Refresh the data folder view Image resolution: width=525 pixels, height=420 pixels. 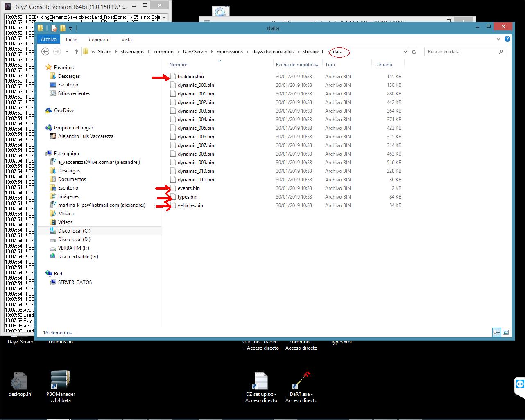pos(414,52)
